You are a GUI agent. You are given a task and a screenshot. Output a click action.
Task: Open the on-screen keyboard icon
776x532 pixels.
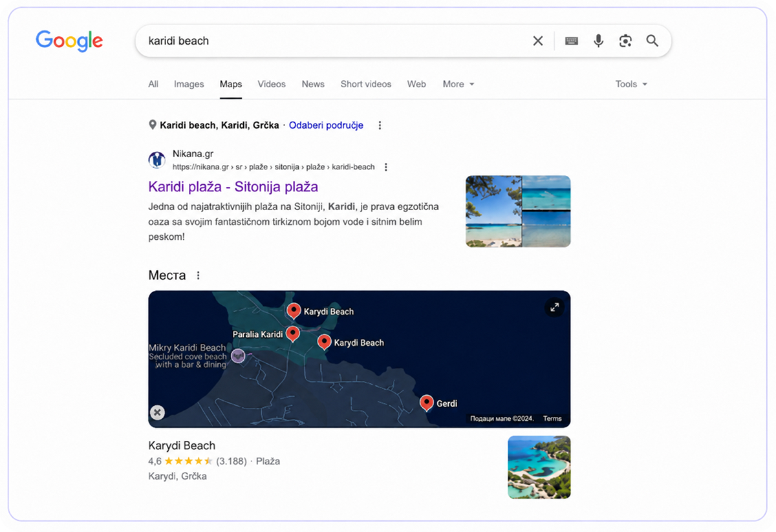(572, 41)
